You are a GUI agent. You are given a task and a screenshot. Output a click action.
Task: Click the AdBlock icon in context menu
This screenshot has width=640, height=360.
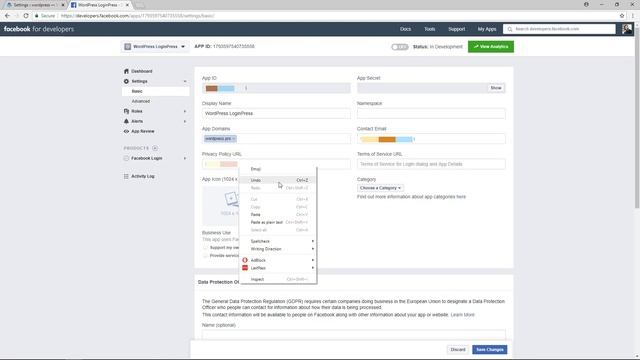[x=245, y=260]
